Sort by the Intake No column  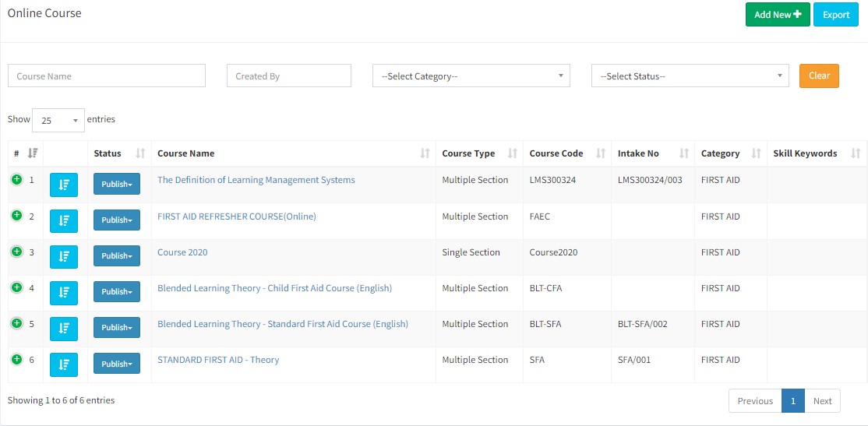pos(683,153)
